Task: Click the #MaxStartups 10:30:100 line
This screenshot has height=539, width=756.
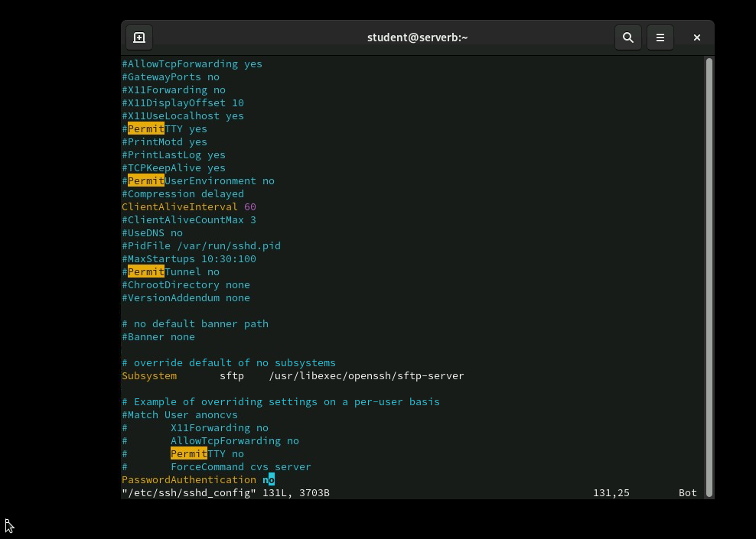Action: tap(188, 258)
